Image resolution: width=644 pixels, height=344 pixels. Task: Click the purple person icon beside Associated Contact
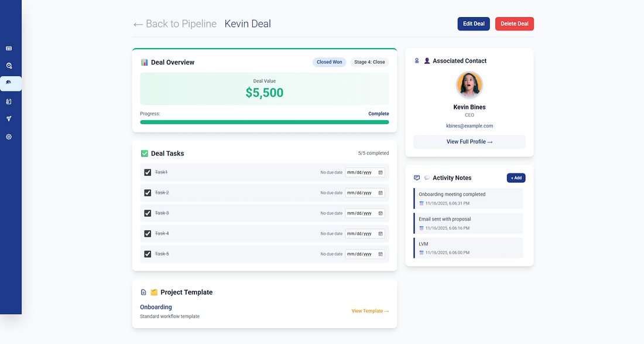[x=427, y=61]
